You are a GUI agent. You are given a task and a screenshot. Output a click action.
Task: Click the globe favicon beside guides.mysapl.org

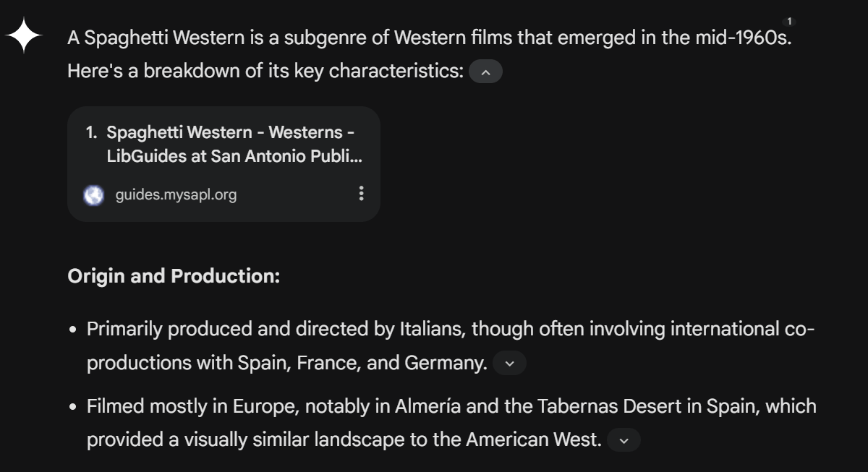(93, 194)
